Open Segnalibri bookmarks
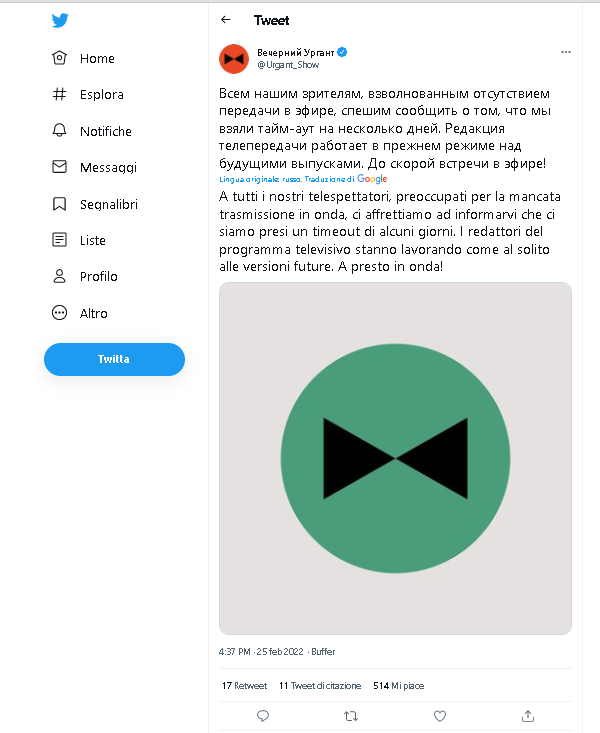The image size is (600, 733). 95,204
